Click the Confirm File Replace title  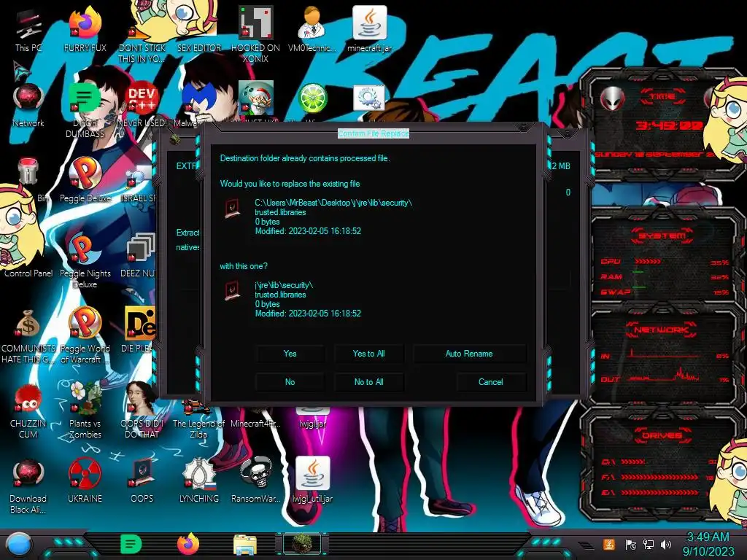pyautogui.click(x=373, y=134)
